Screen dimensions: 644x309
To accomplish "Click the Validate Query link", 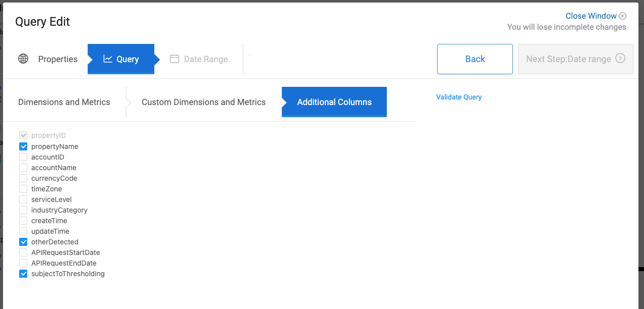I will tap(459, 97).
